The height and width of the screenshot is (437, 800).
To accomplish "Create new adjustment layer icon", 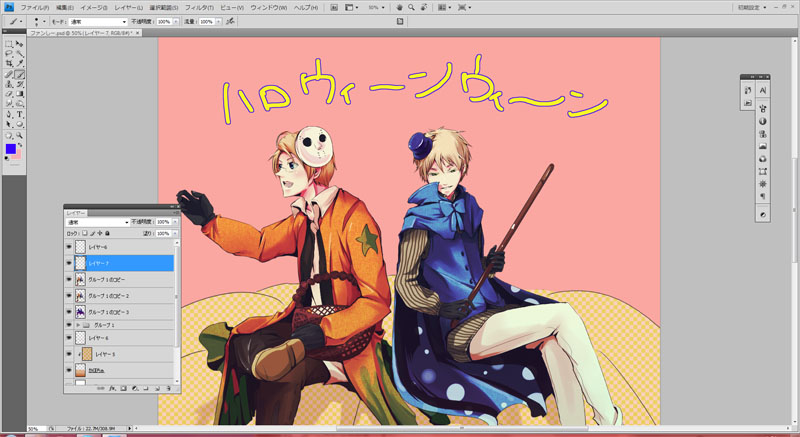I will (x=135, y=389).
